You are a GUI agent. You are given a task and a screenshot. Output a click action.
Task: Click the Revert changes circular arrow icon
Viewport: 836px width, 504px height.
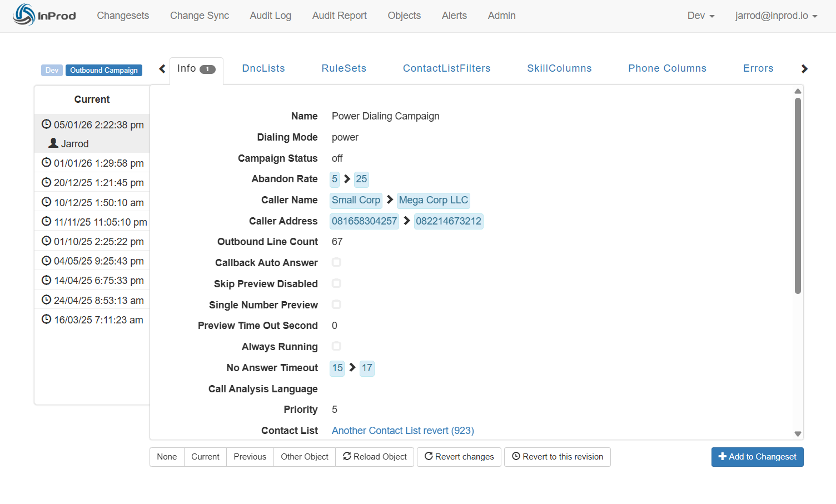pos(429,456)
